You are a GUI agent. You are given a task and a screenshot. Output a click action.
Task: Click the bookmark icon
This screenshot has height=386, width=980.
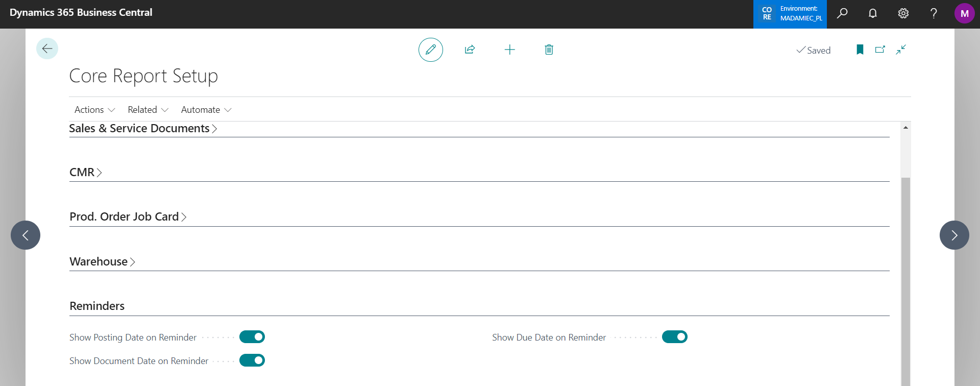(x=860, y=50)
